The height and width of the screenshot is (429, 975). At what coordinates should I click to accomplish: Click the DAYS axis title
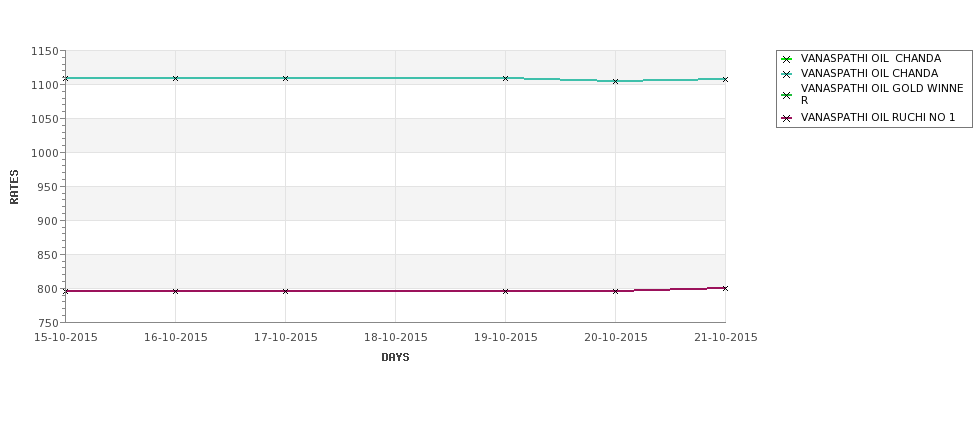395,358
